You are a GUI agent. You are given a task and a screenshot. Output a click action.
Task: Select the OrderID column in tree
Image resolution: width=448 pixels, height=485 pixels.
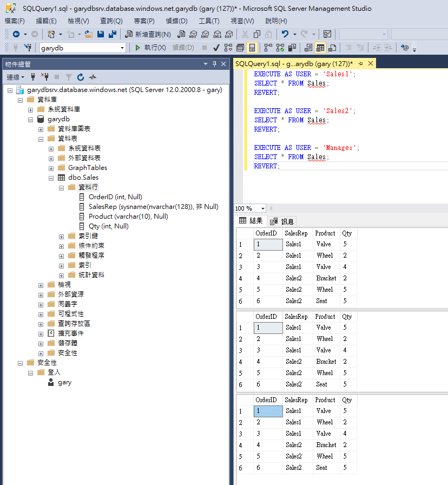click(115, 197)
